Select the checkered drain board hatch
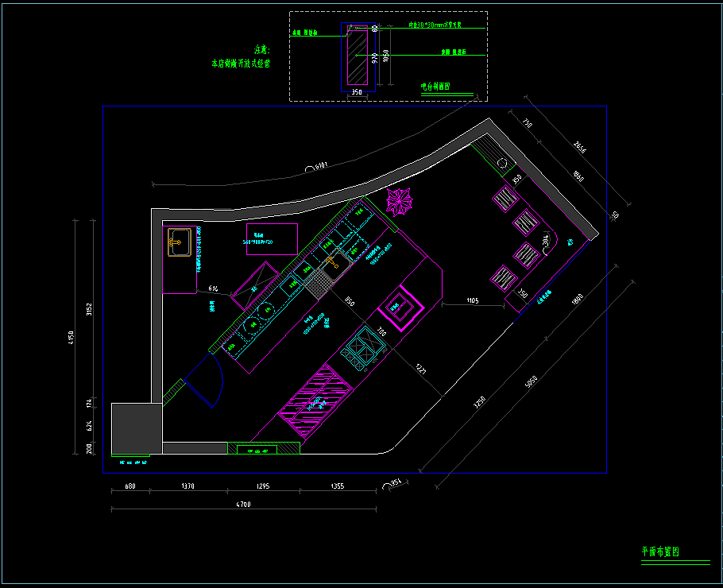723x588 pixels. [x=316, y=284]
